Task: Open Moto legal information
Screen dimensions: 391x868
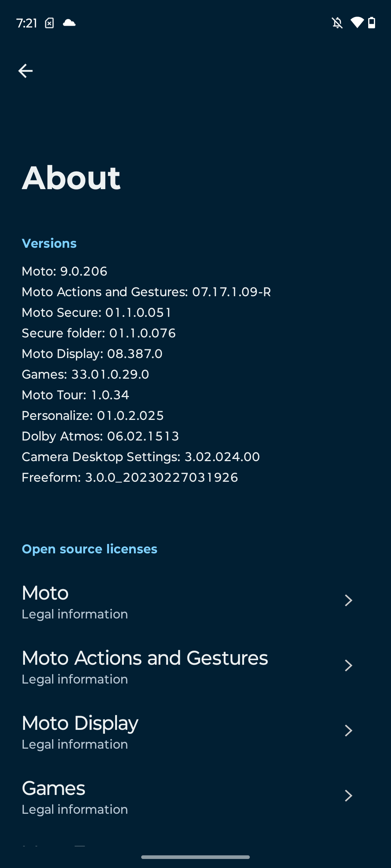Action: pos(195,600)
